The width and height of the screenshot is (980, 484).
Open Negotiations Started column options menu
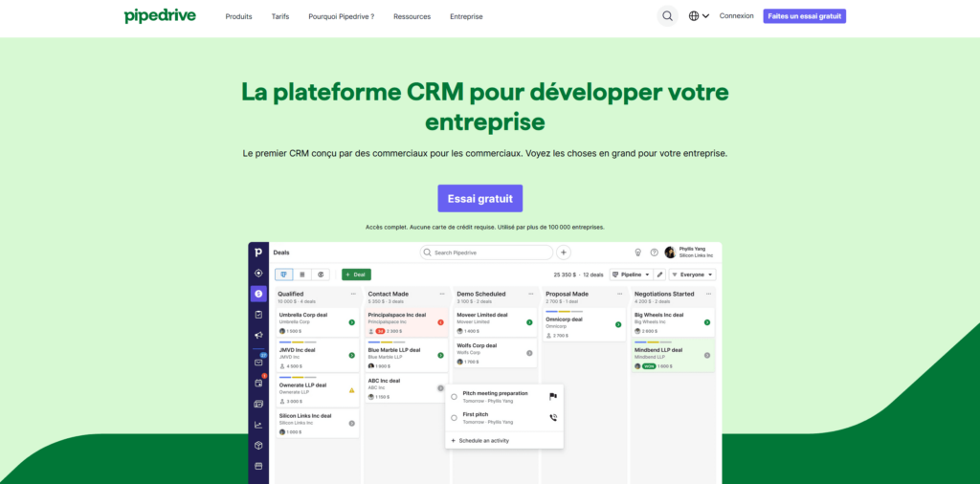[709, 294]
